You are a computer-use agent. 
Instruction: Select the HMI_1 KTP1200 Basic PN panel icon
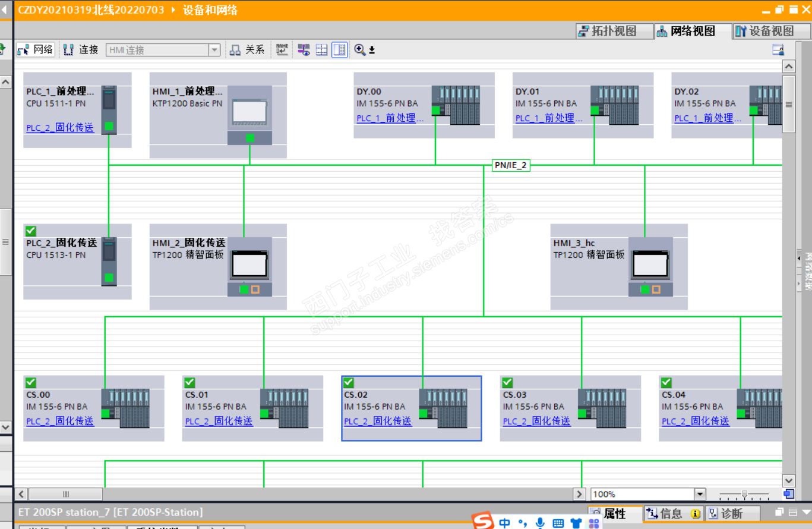(249, 115)
